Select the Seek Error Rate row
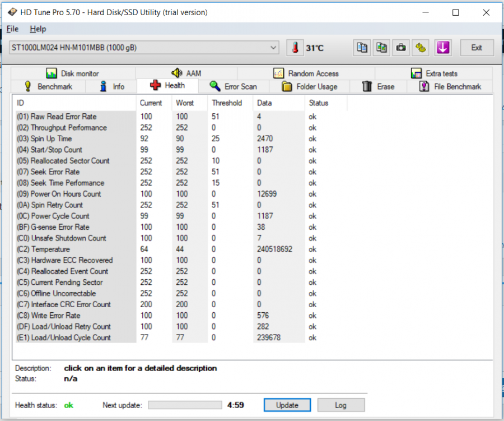The image size is (504, 421). click(x=181, y=172)
